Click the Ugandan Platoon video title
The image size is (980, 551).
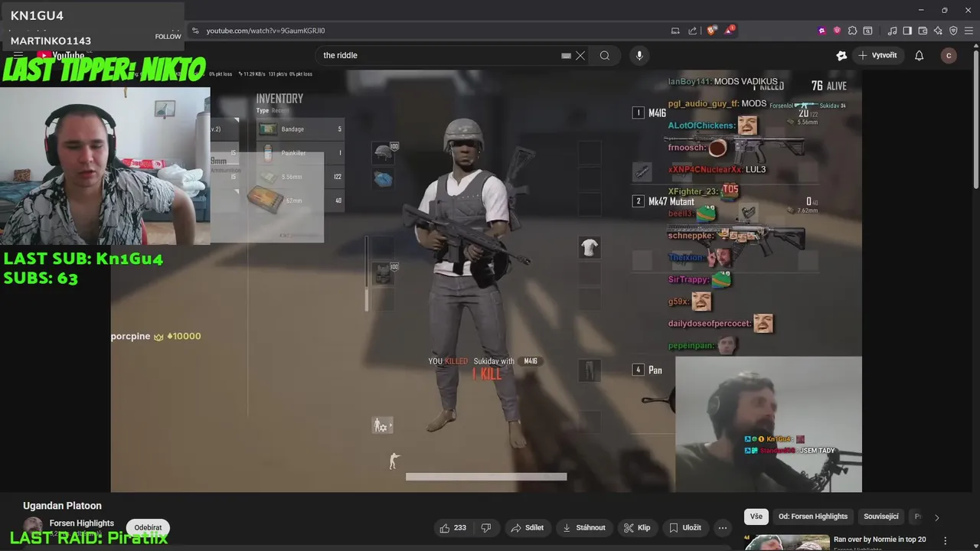point(62,506)
